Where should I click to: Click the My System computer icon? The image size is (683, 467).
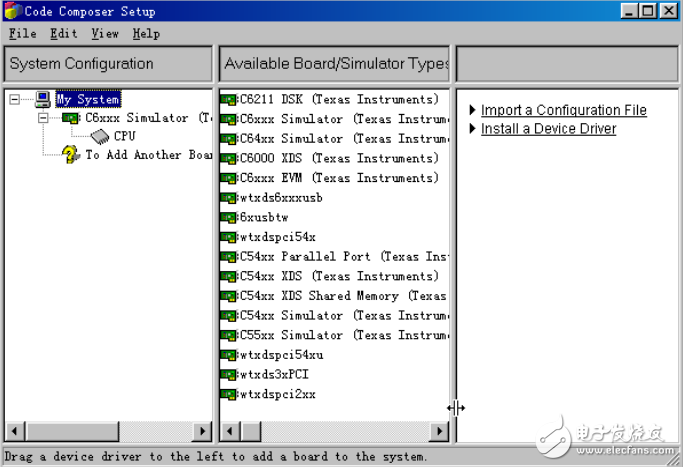[x=43, y=99]
